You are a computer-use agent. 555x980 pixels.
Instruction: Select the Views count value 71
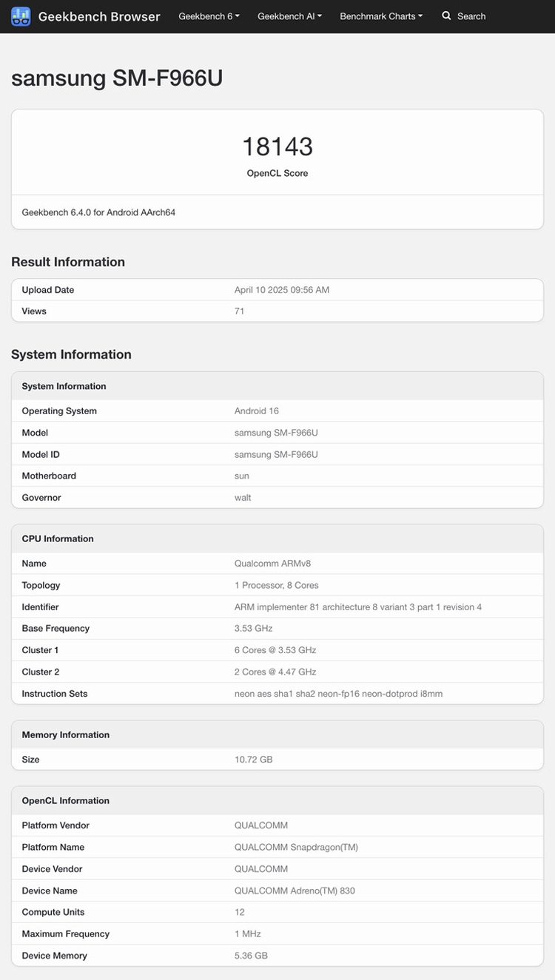pyautogui.click(x=238, y=311)
